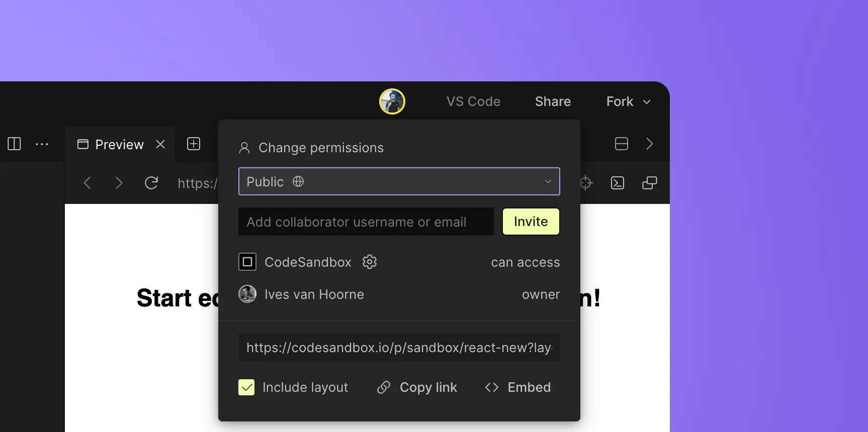The width and height of the screenshot is (868, 432).
Task: Click the inspect element crosshair icon
Action: coord(585,183)
